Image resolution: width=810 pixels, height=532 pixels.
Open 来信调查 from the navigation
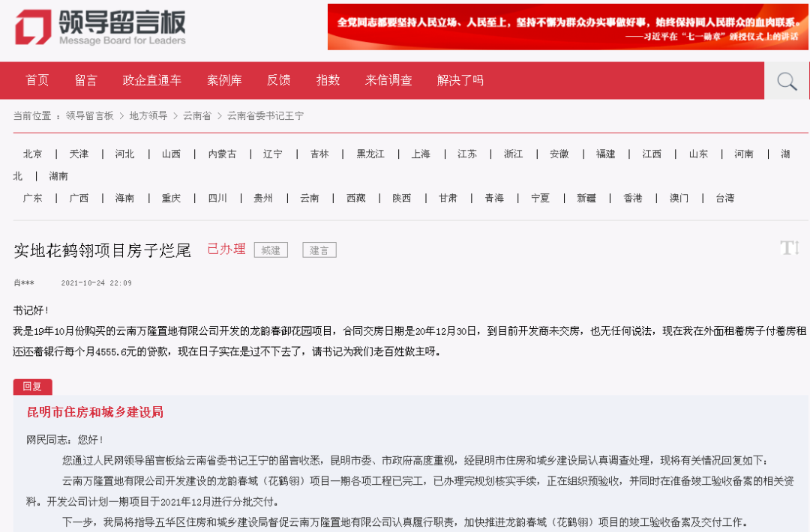[x=388, y=80]
